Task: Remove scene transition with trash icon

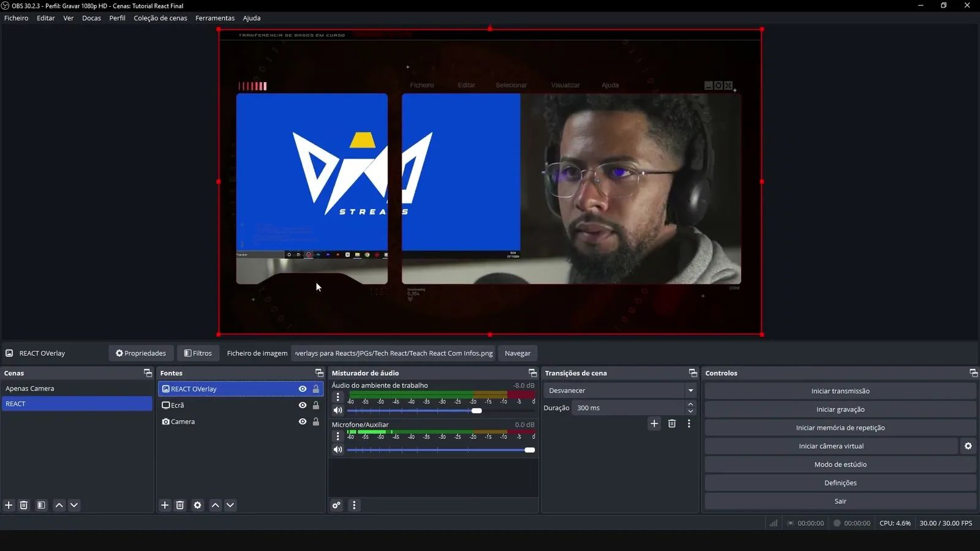Action: (672, 423)
